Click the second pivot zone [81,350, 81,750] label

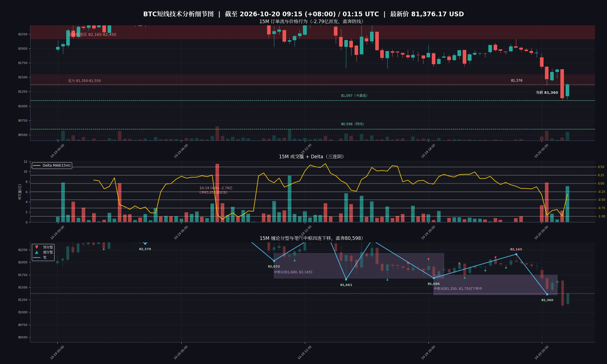pos(458,289)
